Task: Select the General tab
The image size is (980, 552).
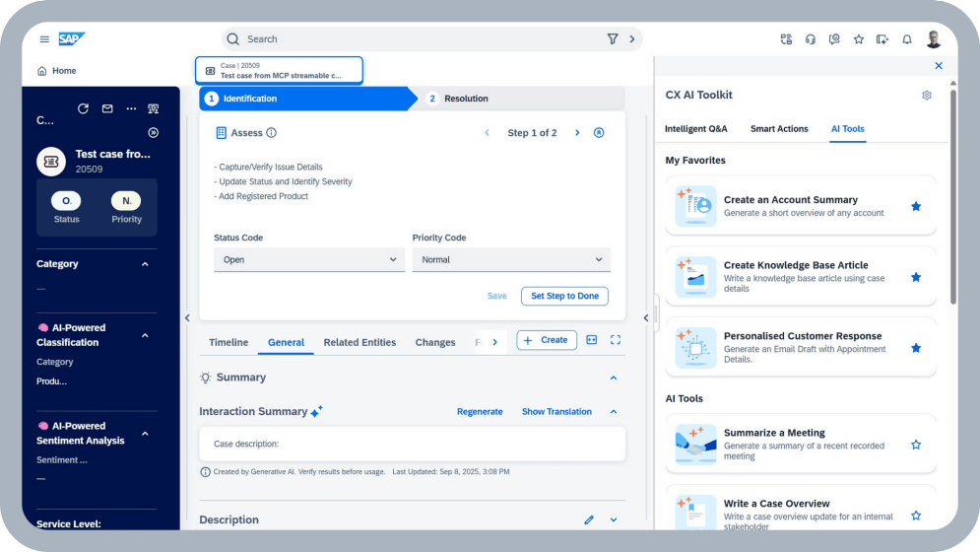Action: [287, 342]
